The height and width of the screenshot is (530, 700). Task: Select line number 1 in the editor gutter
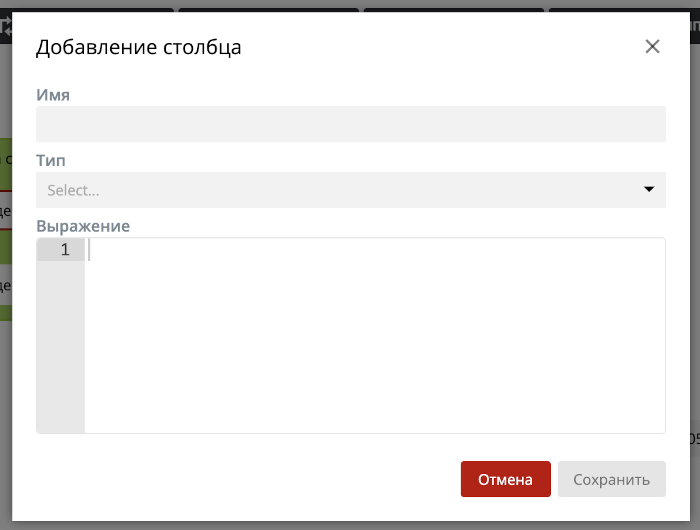point(65,250)
